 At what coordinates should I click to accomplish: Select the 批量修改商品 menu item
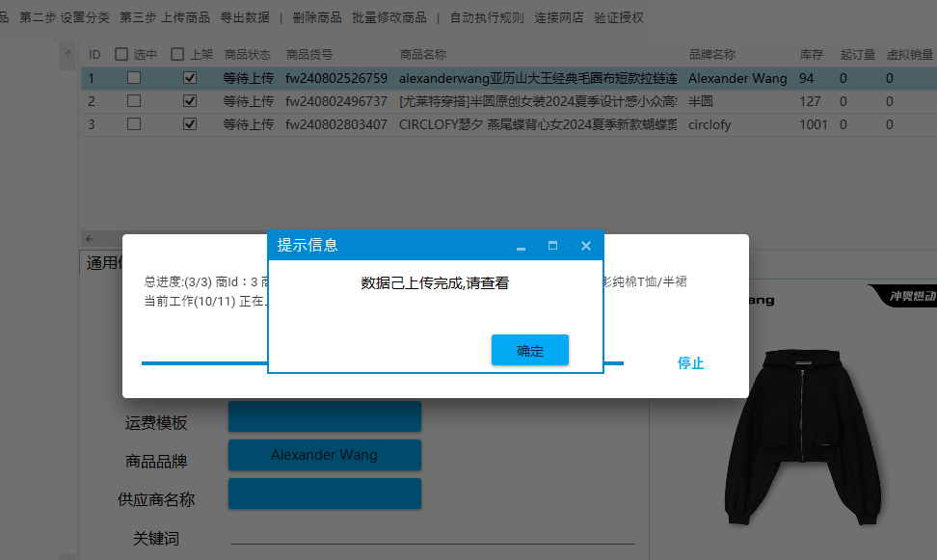(388, 17)
